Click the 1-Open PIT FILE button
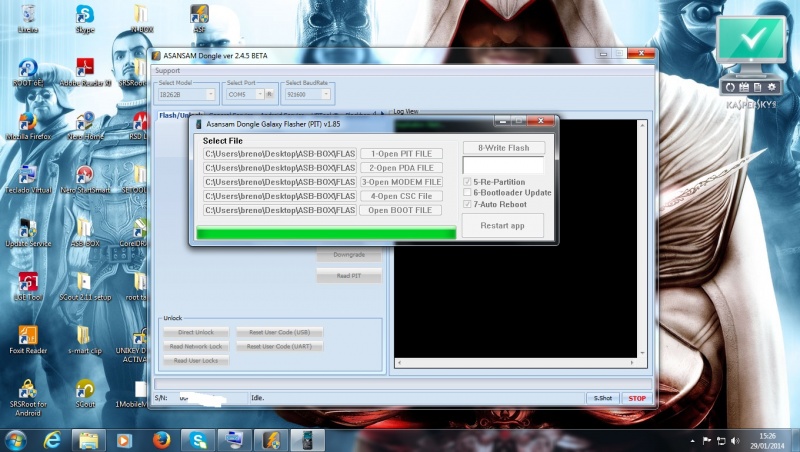 point(401,154)
